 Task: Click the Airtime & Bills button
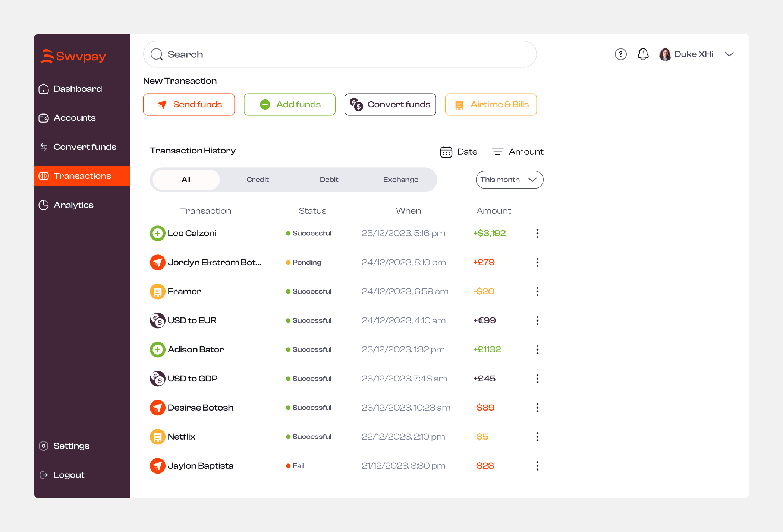coord(491,105)
